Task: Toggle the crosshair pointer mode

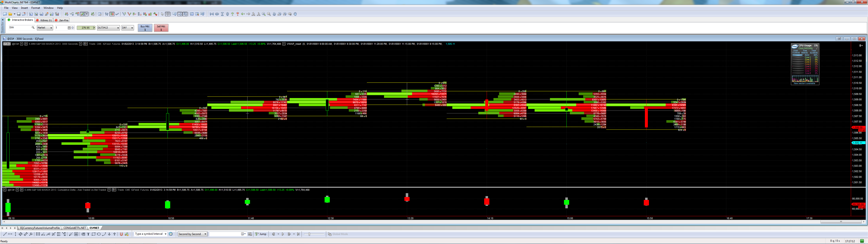Action: click(x=167, y=14)
